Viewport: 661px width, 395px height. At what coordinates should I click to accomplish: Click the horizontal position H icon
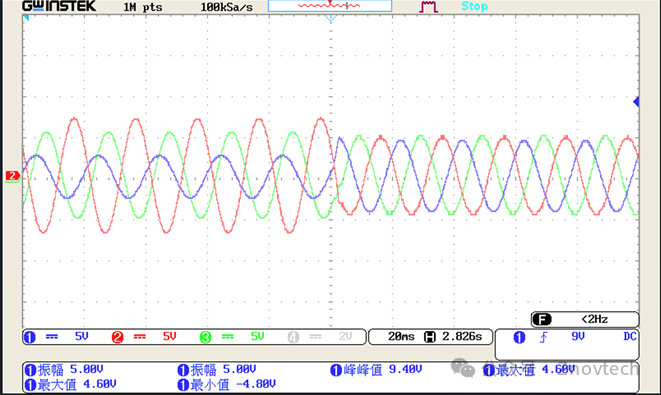pyautogui.click(x=430, y=337)
